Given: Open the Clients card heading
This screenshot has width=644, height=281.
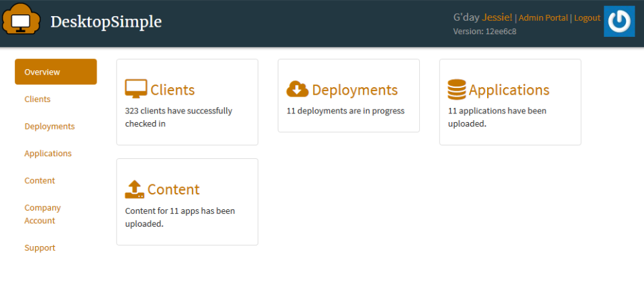Looking at the screenshot, I should [x=172, y=90].
